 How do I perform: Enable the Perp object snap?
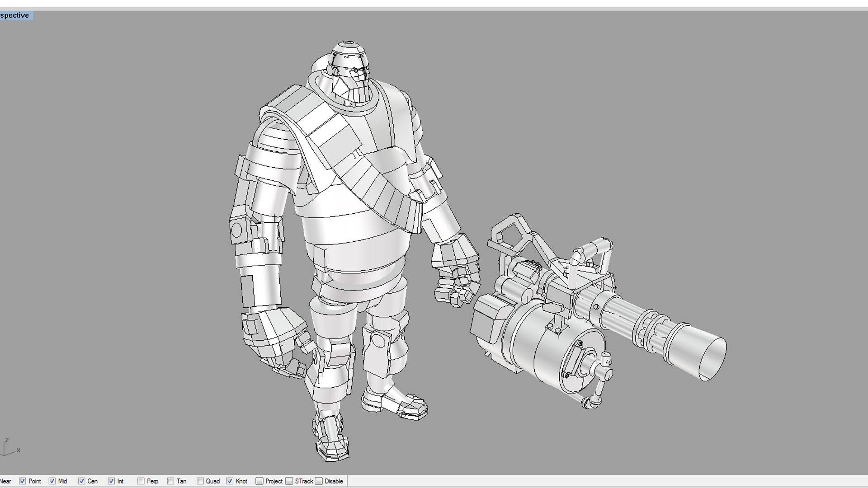141,481
